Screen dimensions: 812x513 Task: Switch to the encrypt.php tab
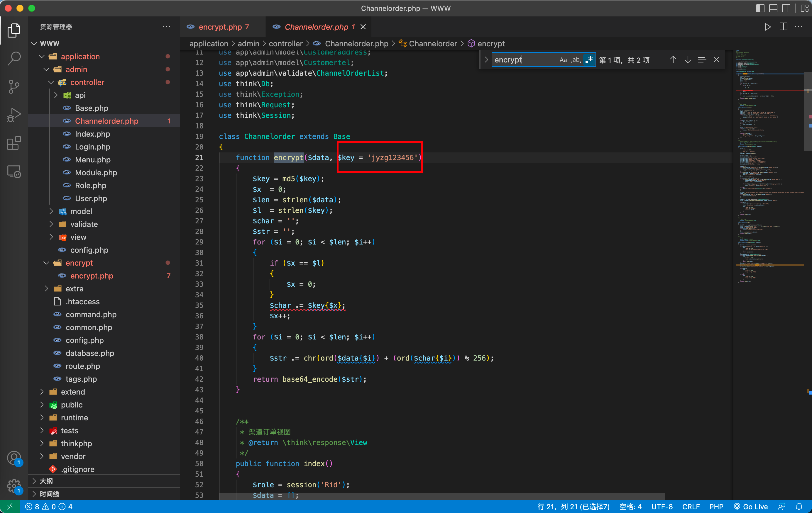(x=223, y=27)
